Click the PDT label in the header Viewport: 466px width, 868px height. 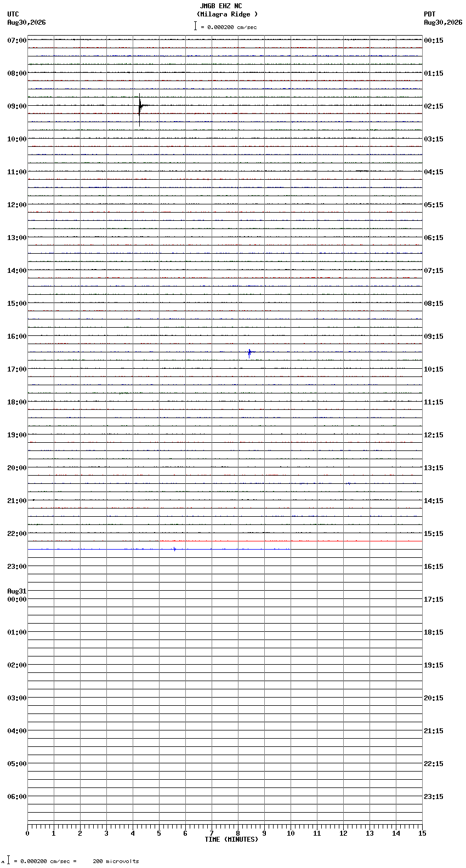coord(430,14)
